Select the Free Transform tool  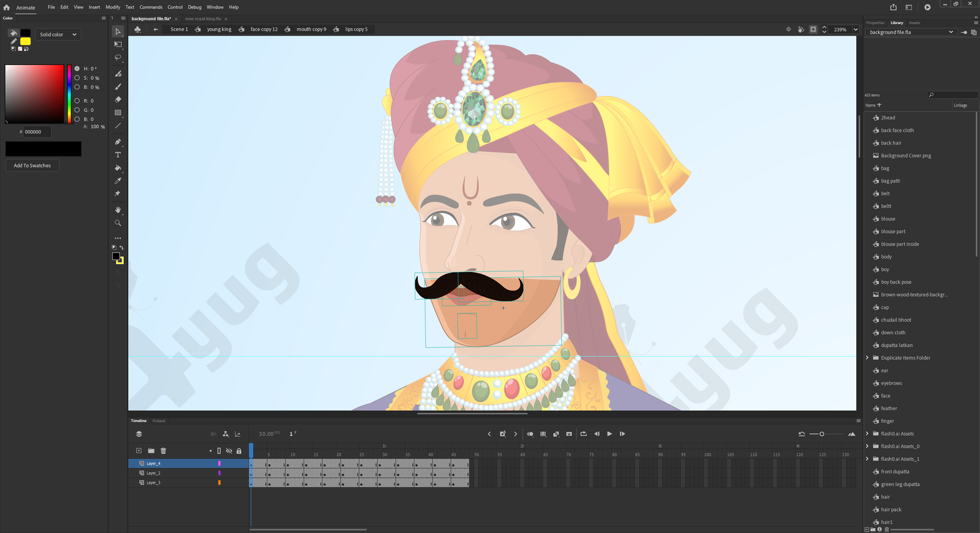(118, 45)
